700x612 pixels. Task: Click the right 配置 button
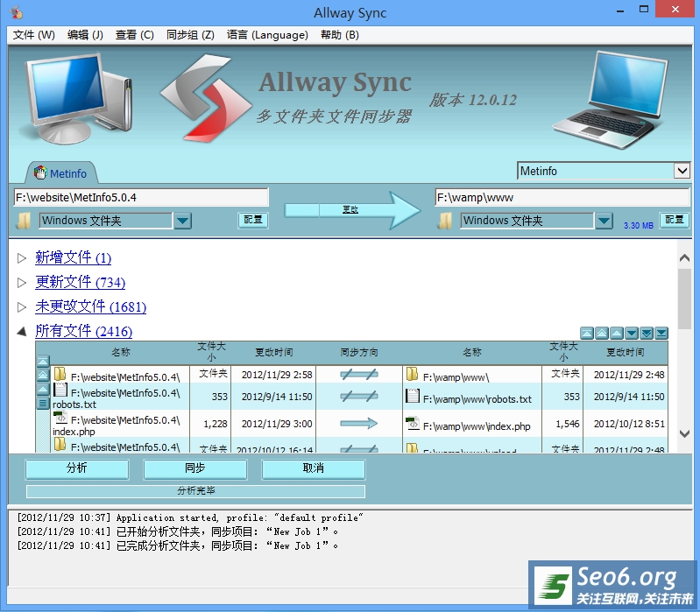point(675,220)
